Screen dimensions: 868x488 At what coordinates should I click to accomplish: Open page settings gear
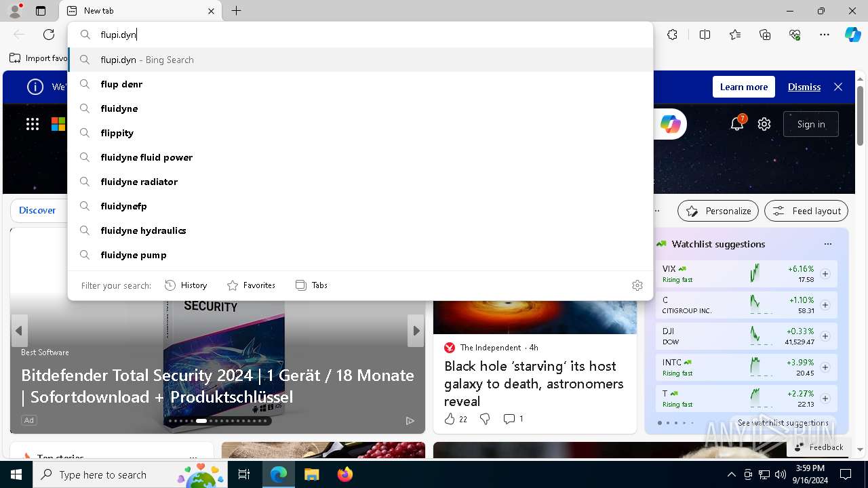(x=764, y=124)
